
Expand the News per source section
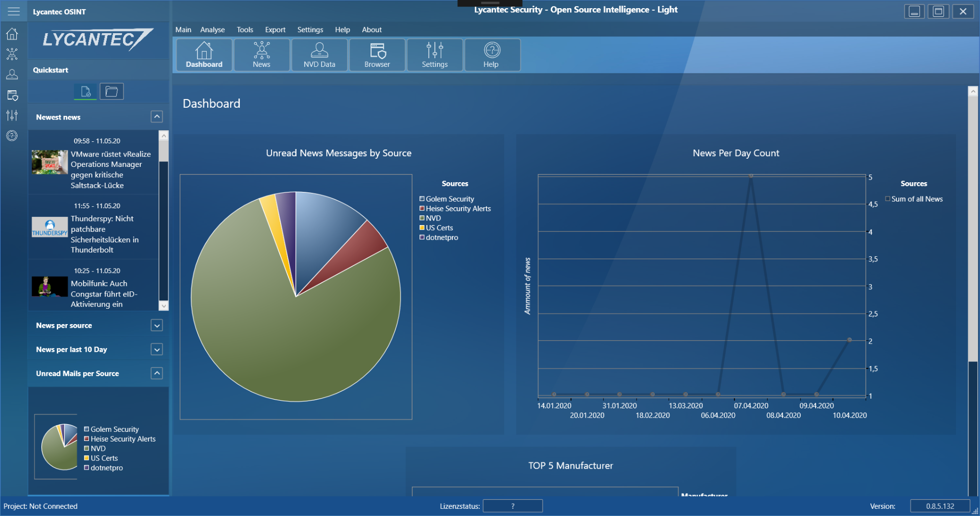tap(157, 325)
